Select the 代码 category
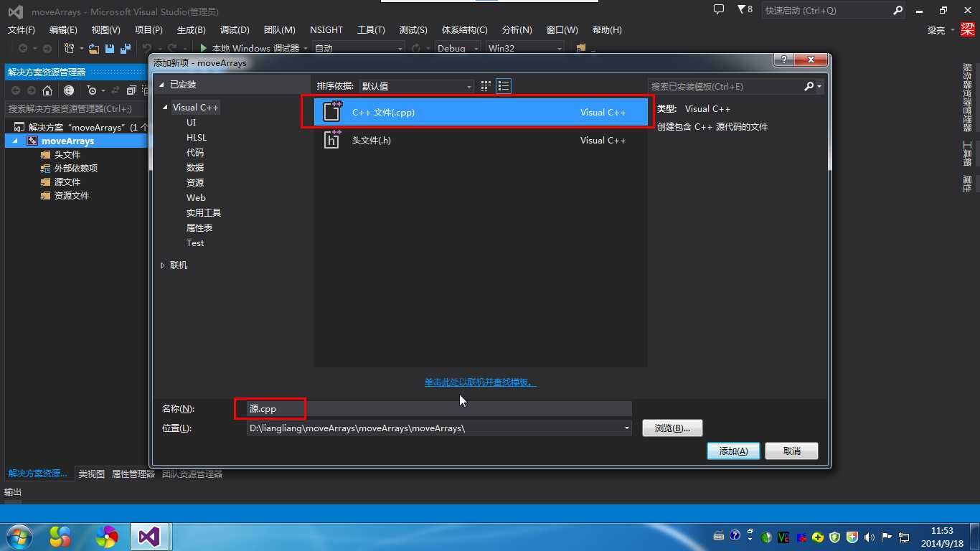Viewport: 980px width, 551px height. (x=195, y=153)
